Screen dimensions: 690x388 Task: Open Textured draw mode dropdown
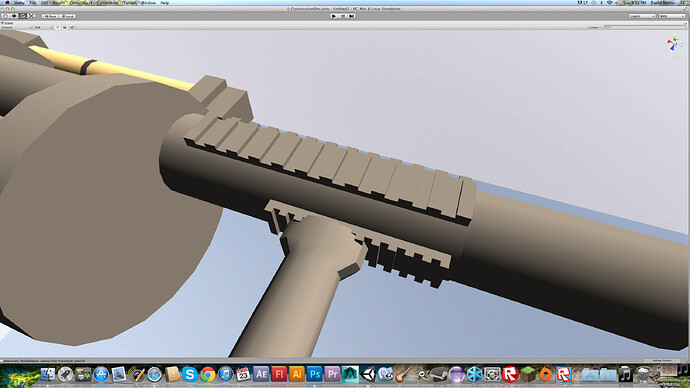[x=16, y=27]
